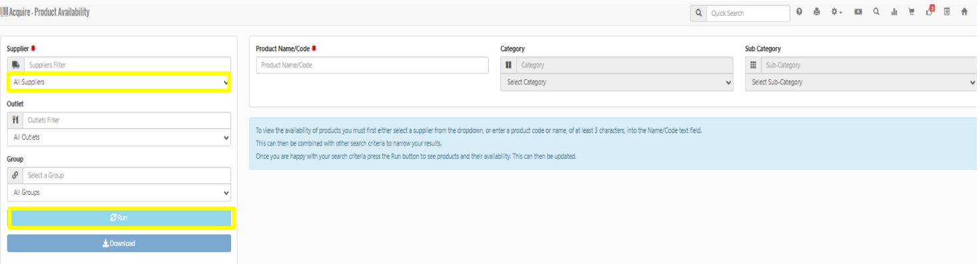980x264 pixels.
Task: Click the magnifier icon beside bar chart
Action: (876, 12)
